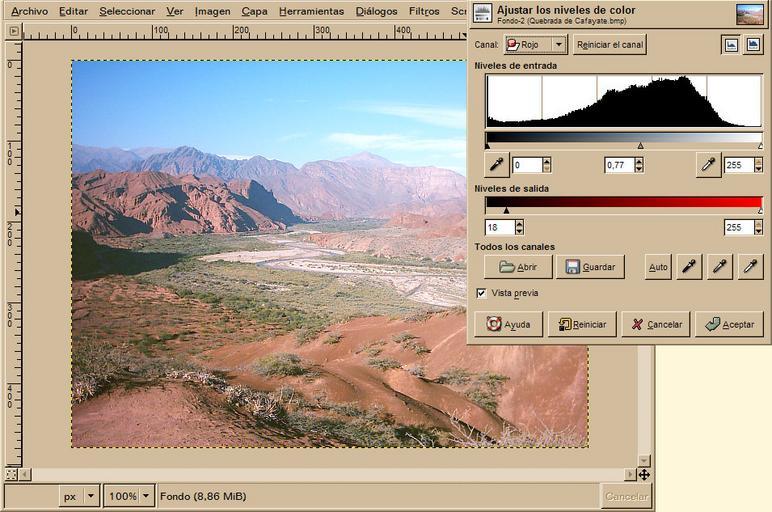Select linear histogram view icon
772x512 pixels.
point(731,45)
